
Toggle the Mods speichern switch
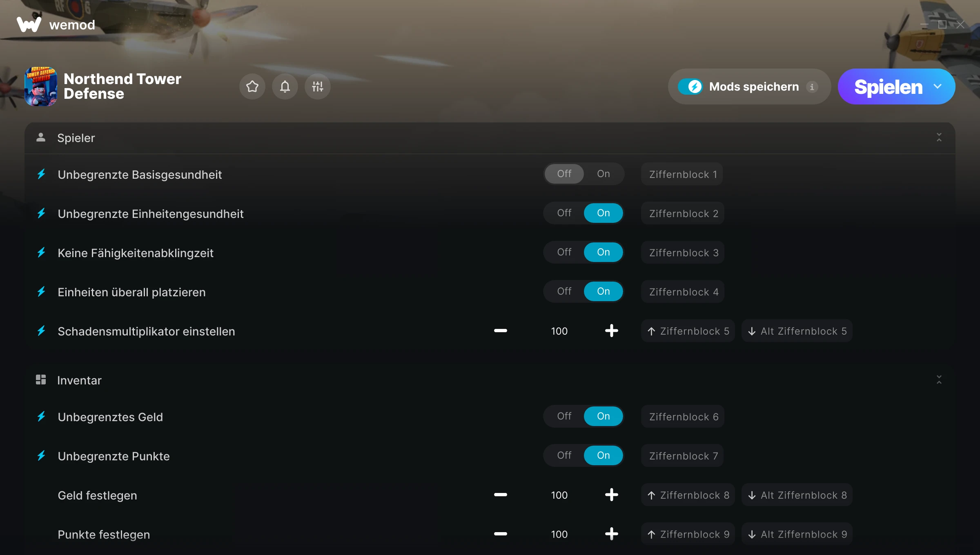(690, 87)
